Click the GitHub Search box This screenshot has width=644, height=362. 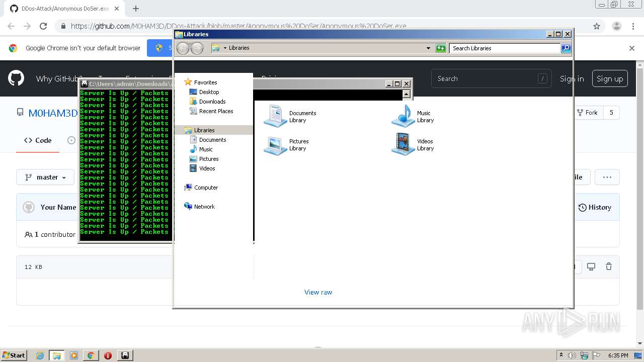491,78
